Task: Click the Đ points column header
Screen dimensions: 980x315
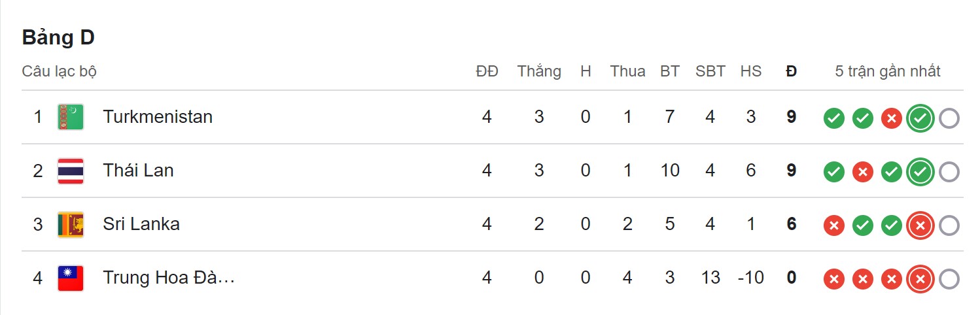Action: coord(792,71)
